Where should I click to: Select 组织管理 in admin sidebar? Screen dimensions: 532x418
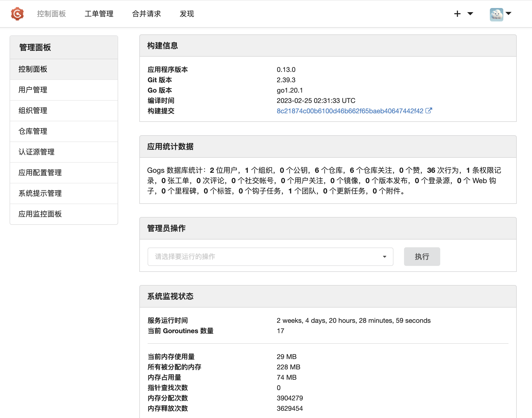[x=33, y=110]
